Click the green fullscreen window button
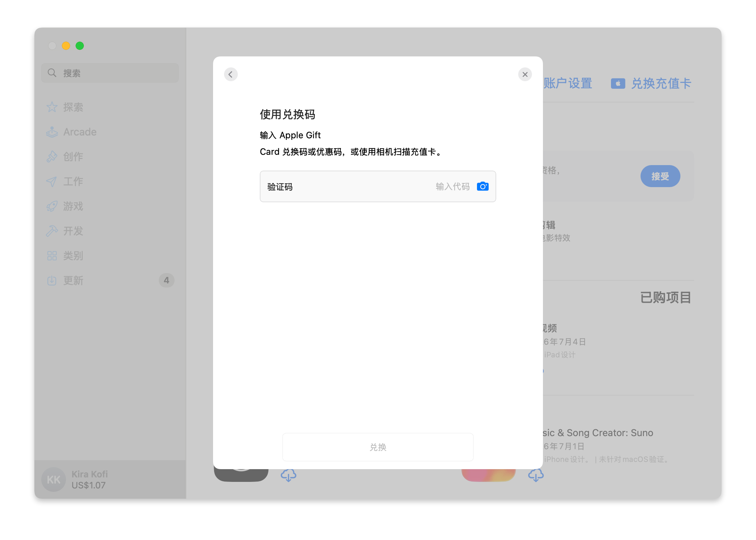Image resolution: width=756 pixels, height=540 pixels. pyautogui.click(x=80, y=46)
